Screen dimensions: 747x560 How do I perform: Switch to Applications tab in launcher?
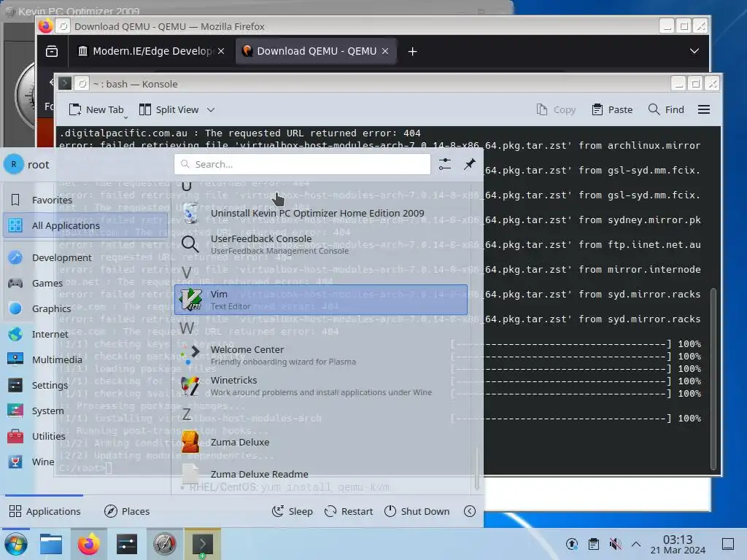pyautogui.click(x=44, y=511)
